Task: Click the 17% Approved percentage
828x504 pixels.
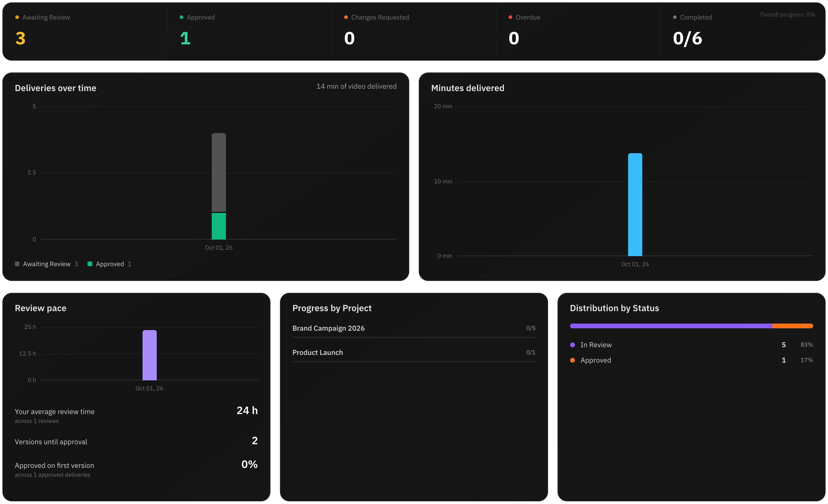Action: pyautogui.click(x=806, y=360)
